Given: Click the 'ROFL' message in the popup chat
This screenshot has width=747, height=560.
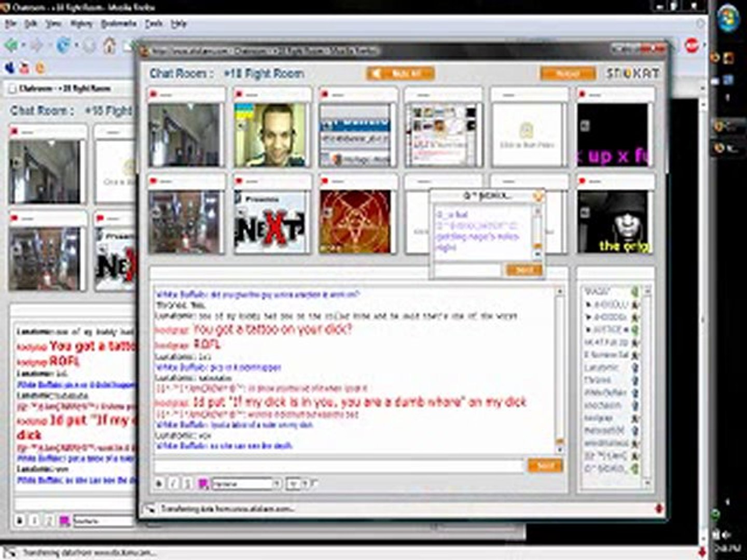Looking at the screenshot, I should (x=206, y=344).
